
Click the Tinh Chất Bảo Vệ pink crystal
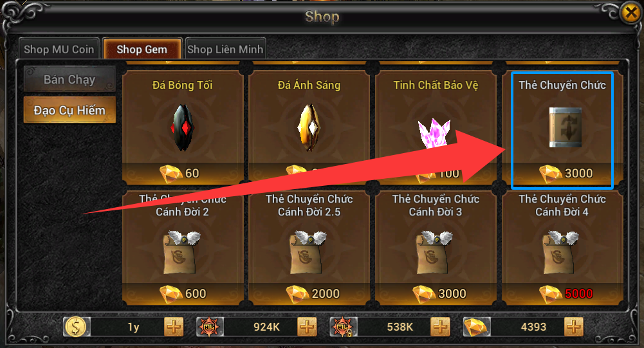click(x=434, y=134)
